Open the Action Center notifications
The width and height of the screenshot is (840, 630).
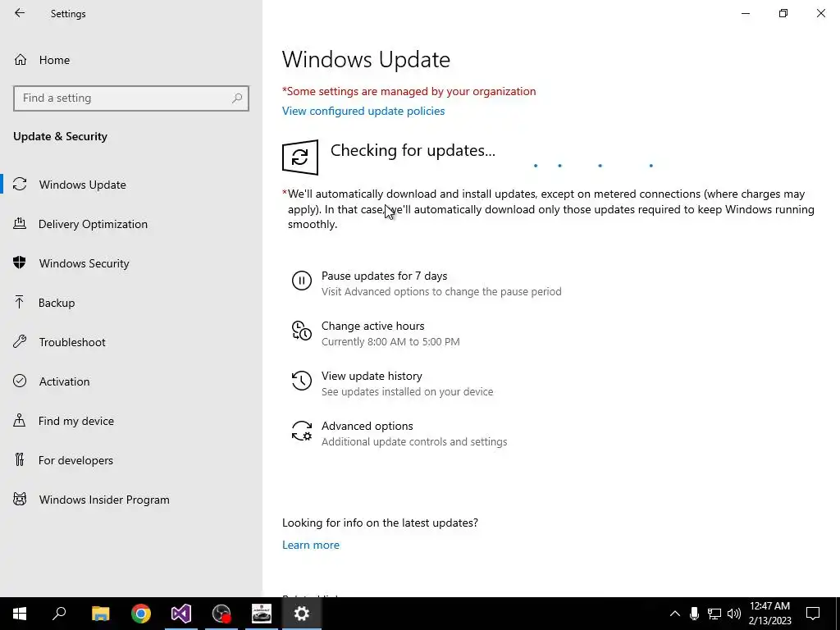[813, 614]
